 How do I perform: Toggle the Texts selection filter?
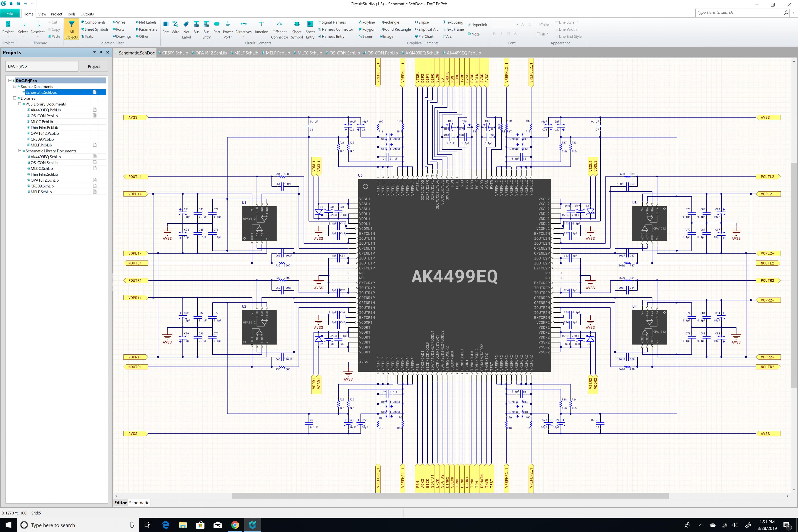87,36
